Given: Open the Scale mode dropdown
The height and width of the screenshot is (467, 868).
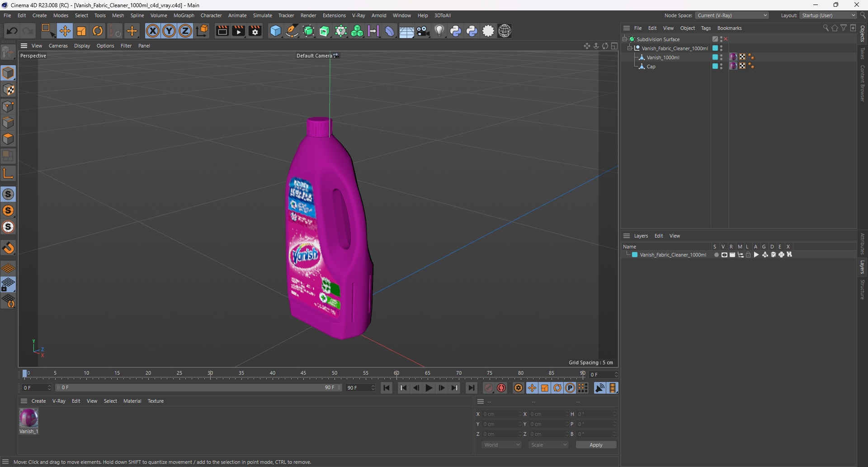Looking at the screenshot, I should point(548,445).
